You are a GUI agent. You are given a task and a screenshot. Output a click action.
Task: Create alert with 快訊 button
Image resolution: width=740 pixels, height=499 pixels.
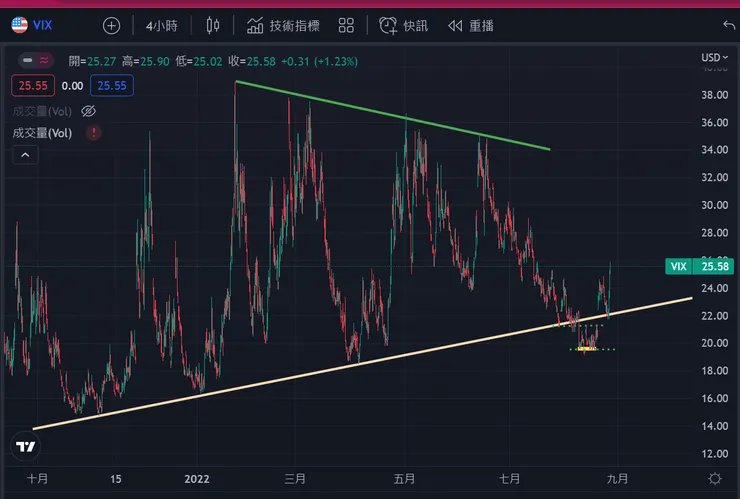tap(404, 25)
